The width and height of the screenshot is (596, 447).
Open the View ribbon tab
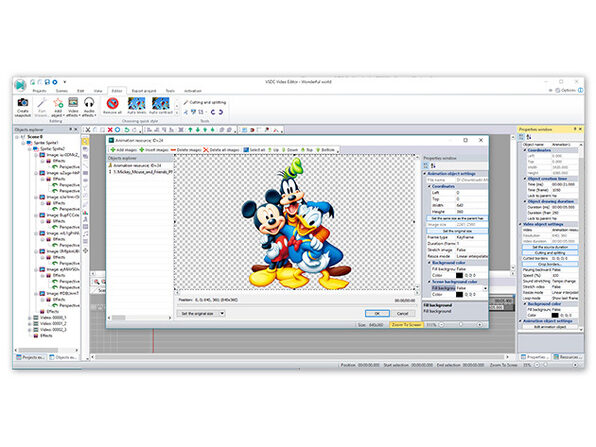pyautogui.click(x=98, y=91)
